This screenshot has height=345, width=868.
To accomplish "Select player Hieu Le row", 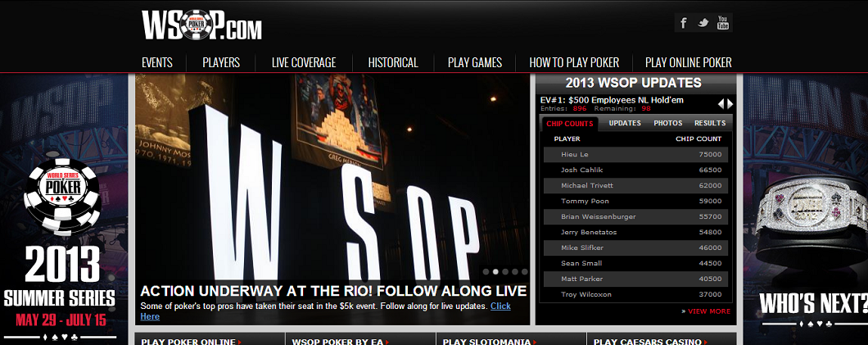I will click(635, 155).
